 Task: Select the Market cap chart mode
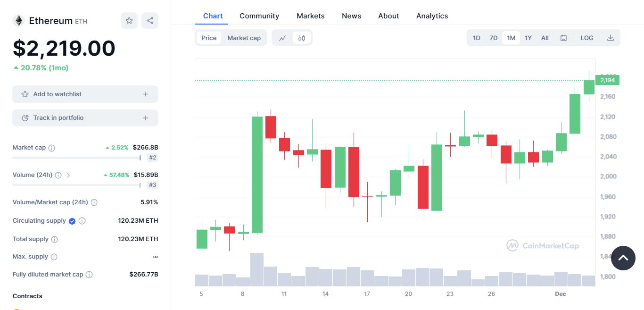coord(244,38)
